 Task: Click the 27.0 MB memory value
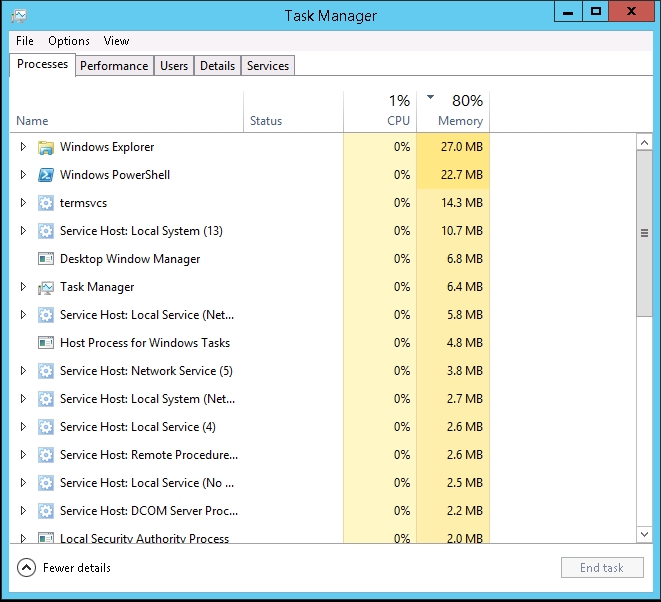pyautogui.click(x=462, y=147)
